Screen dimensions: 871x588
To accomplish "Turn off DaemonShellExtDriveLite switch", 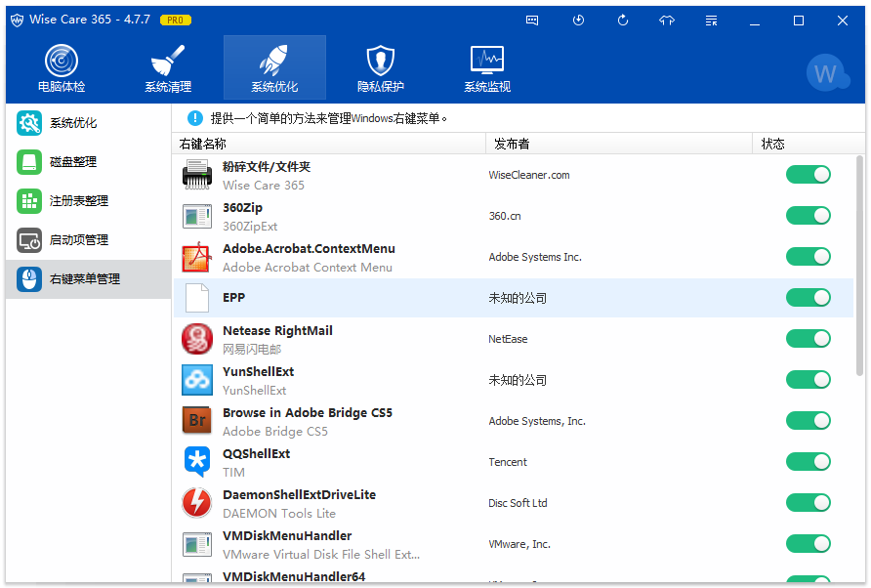I will pyautogui.click(x=809, y=502).
